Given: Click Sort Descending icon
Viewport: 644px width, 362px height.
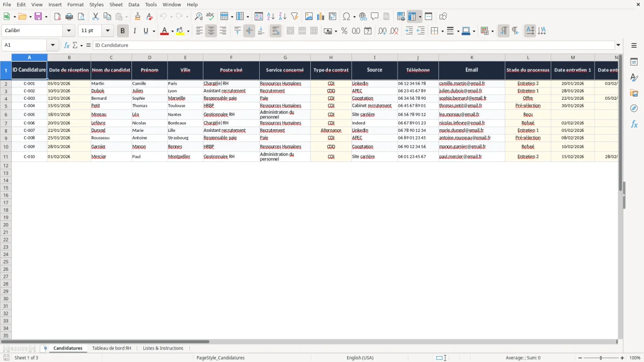Looking at the screenshot, I should click(283, 17).
